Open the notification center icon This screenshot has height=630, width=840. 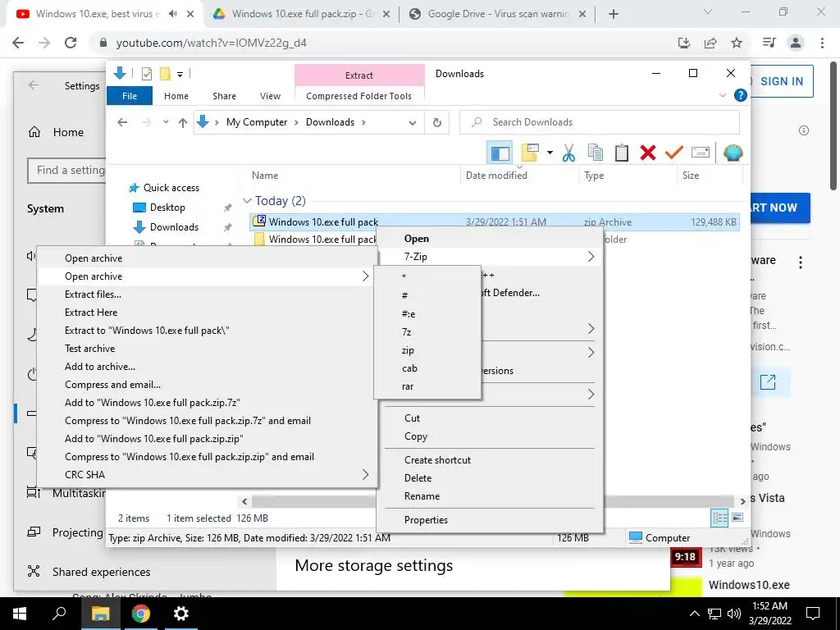coord(813,614)
